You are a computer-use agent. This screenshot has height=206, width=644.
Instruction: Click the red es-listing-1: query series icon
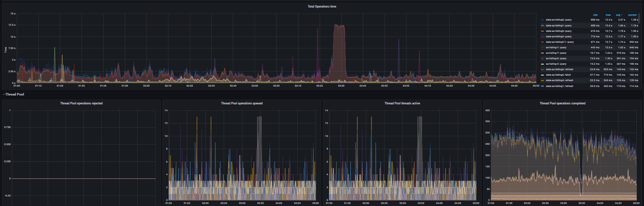(x=542, y=48)
